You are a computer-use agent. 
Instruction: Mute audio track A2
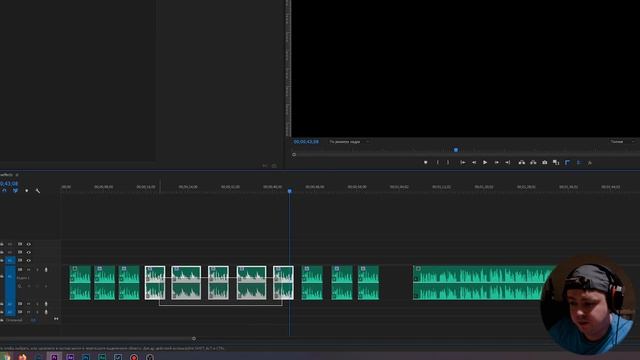29,304
